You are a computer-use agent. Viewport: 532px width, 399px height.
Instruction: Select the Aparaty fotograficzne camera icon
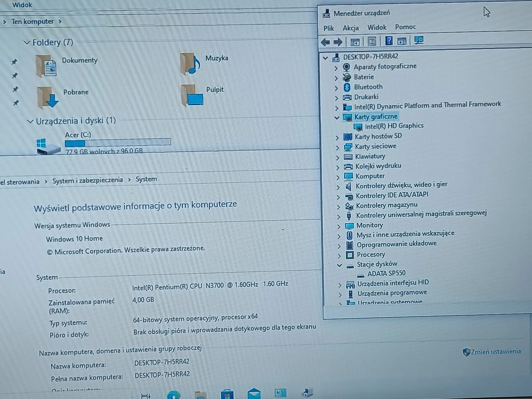pyautogui.click(x=346, y=67)
